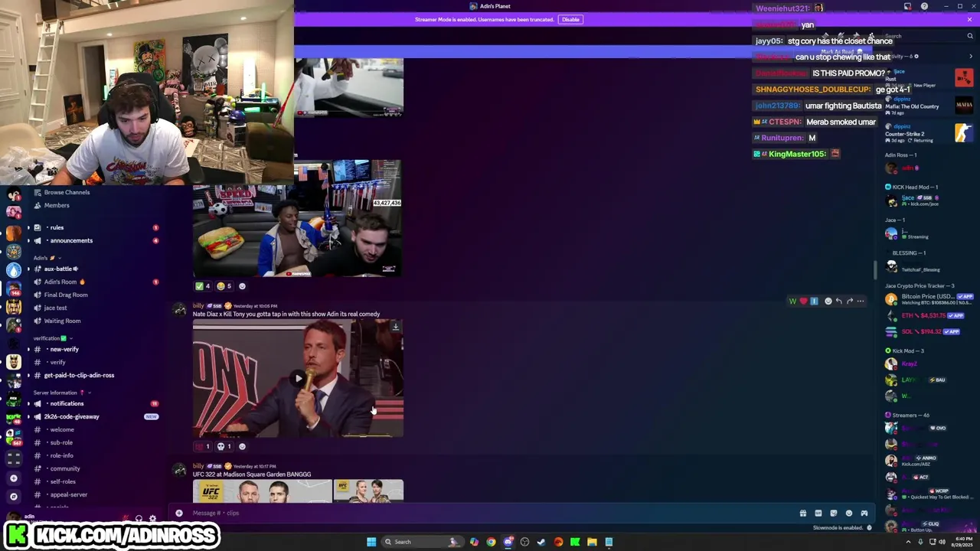
Task: Add reaction beside the skull reaction
Action: coord(242,447)
